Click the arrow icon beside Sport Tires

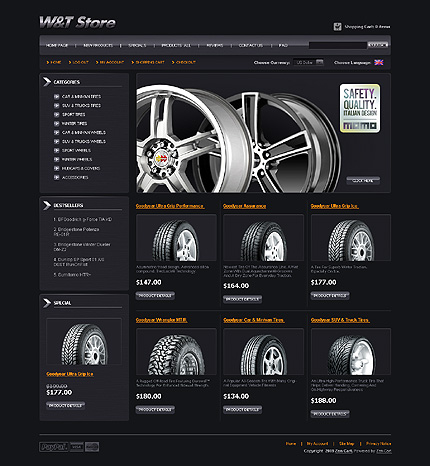[x=56, y=114]
